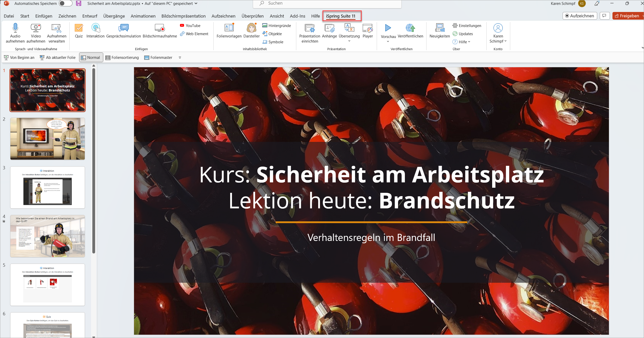Click the Aufzeichnen button top right

[579, 16]
